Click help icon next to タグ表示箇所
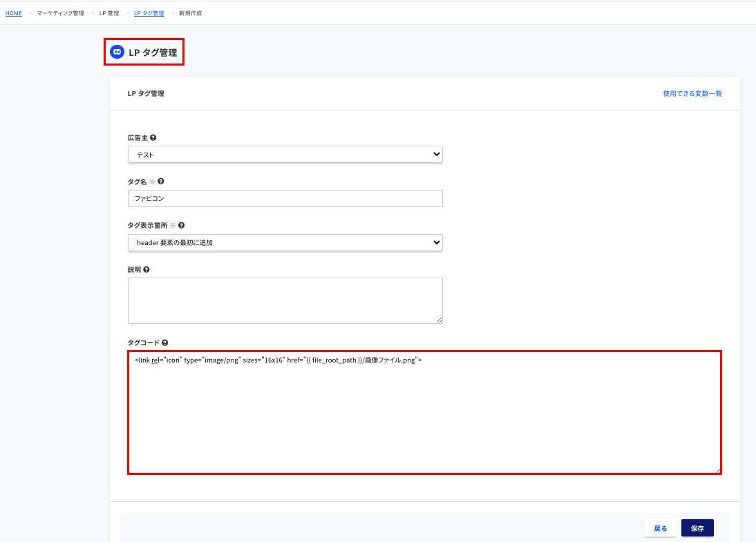756x542 pixels. coord(181,226)
